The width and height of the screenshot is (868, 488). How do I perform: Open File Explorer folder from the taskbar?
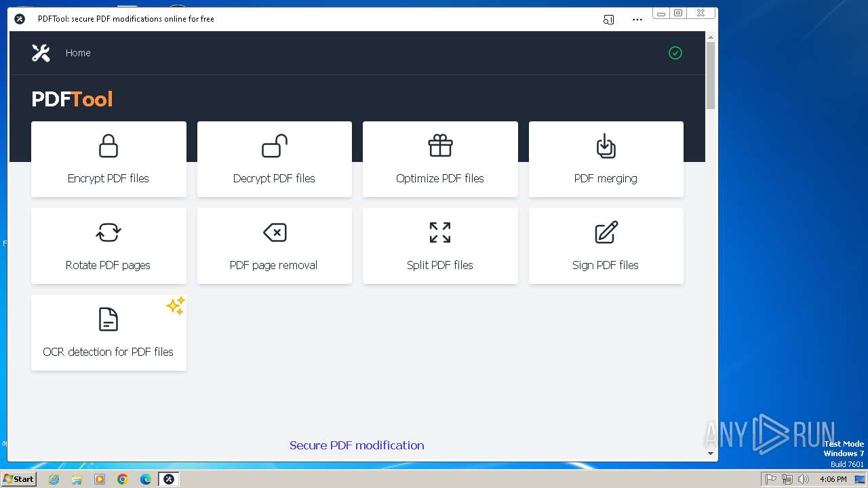(x=77, y=479)
